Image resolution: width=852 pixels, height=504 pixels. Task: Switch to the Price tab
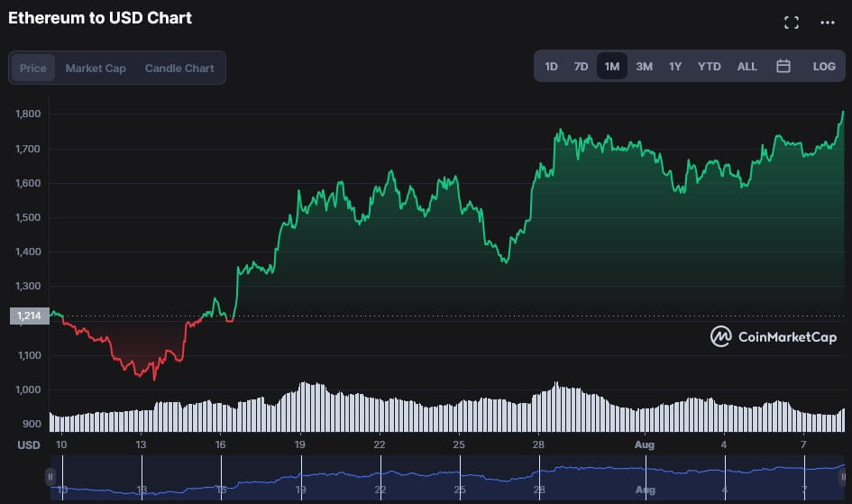click(x=33, y=68)
